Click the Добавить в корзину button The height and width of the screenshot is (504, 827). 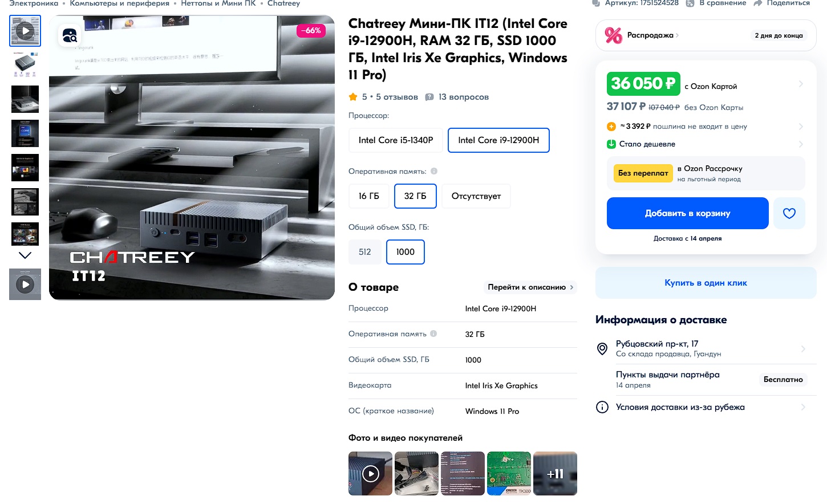(x=688, y=213)
